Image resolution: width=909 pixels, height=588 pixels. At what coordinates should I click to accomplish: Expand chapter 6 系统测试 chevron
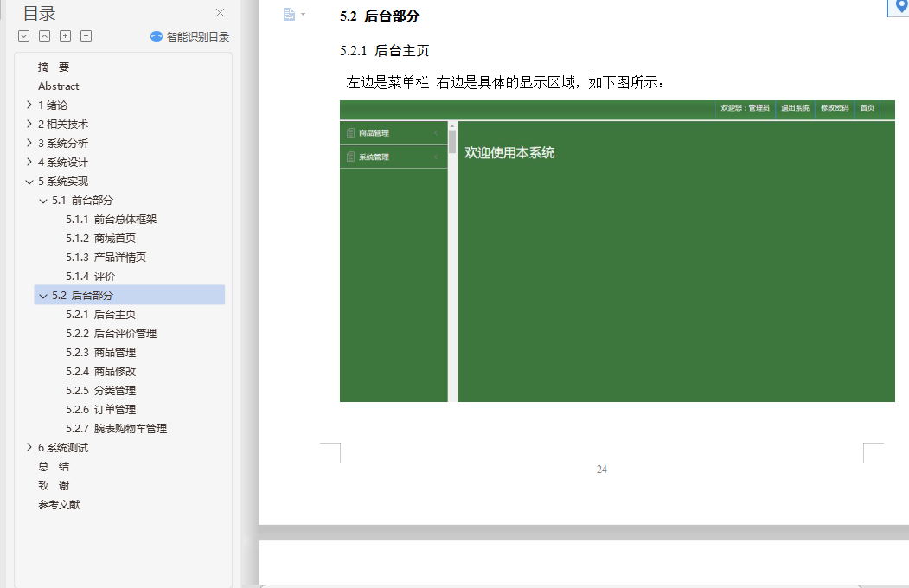29,447
